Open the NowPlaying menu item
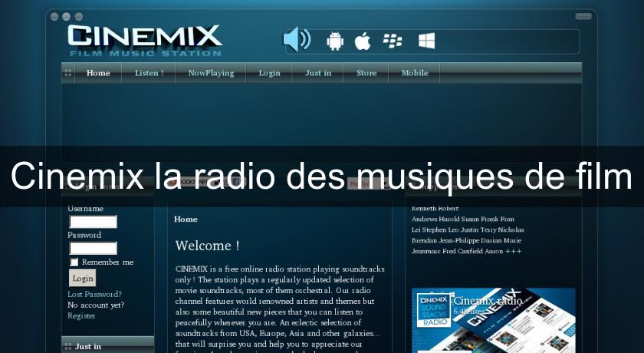This screenshot has height=353, width=644. pyautogui.click(x=211, y=73)
